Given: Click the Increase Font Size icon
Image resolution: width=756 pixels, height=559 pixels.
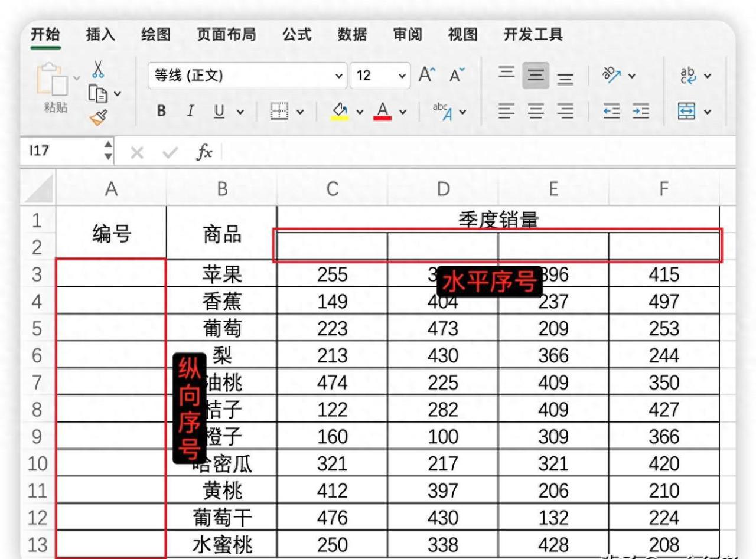Looking at the screenshot, I should coord(426,76).
